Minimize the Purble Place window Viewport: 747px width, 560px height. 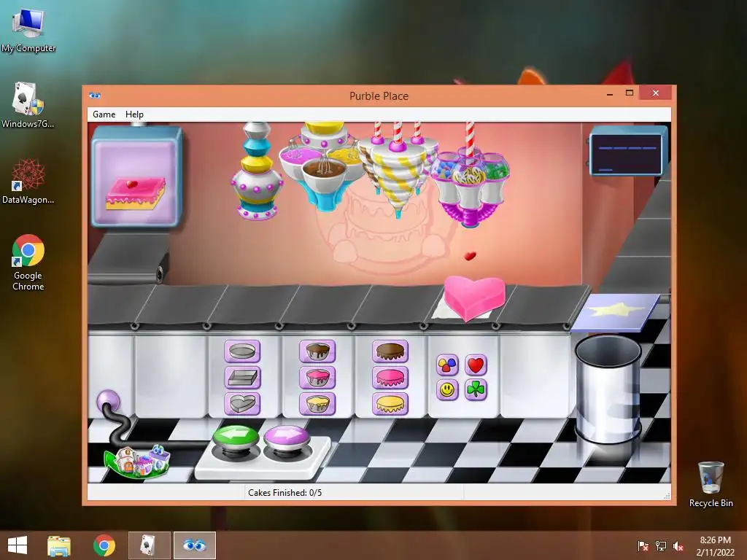[x=610, y=94]
